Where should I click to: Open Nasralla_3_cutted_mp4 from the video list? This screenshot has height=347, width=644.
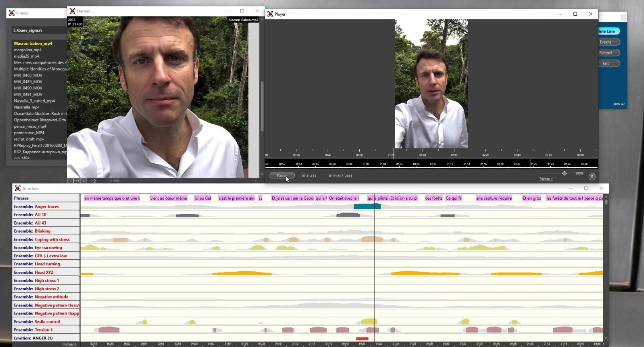(x=34, y=101)
